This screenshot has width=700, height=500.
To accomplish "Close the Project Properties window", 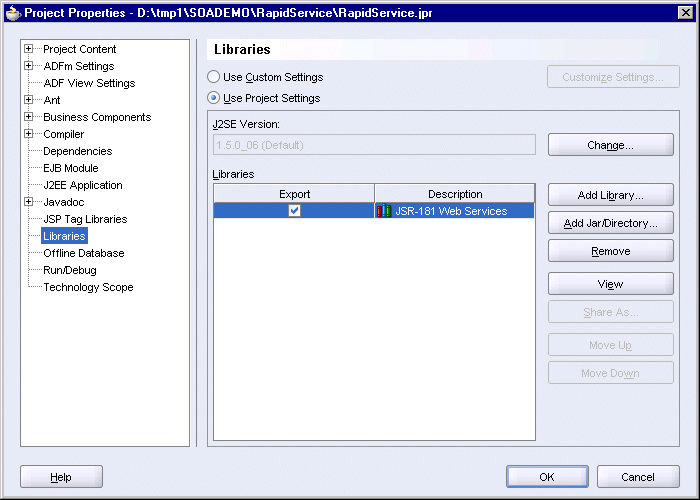I will [686, 12].
